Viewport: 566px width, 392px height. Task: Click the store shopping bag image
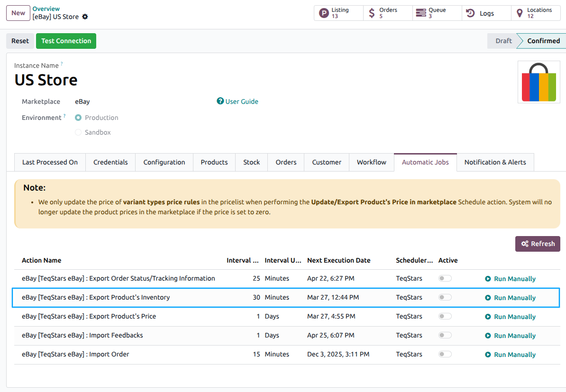pos(539,82)
